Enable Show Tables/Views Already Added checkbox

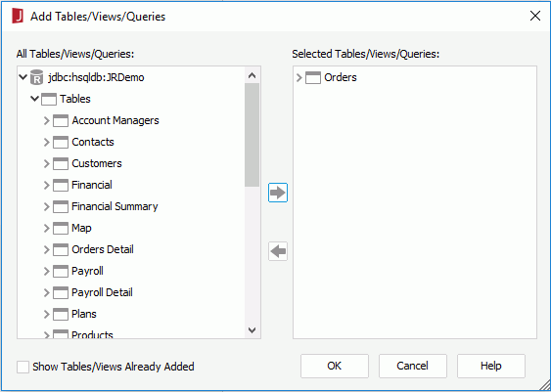[23, 368]
